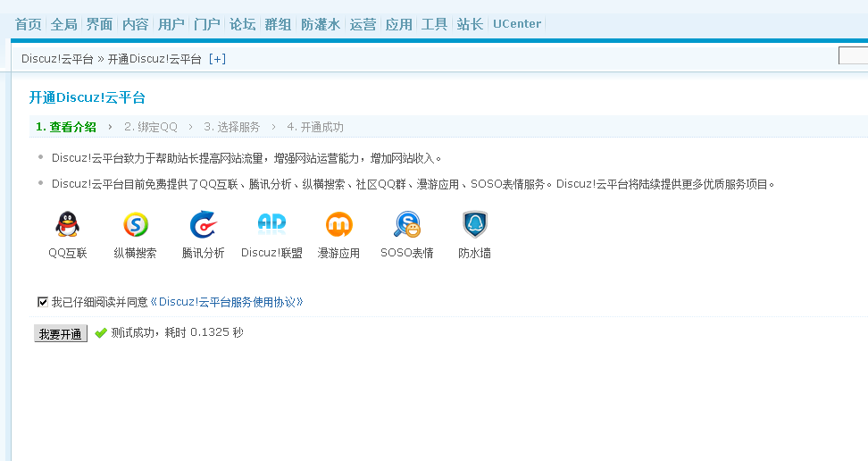Click the 漫游应用 label text
The image size is (868, 461).
click(338, 253)
